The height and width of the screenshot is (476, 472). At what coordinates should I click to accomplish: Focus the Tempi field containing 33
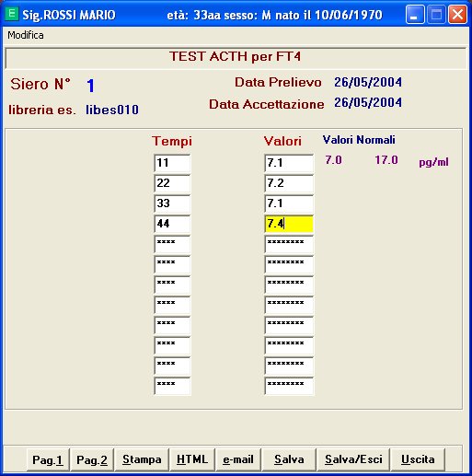click(172, 203)
